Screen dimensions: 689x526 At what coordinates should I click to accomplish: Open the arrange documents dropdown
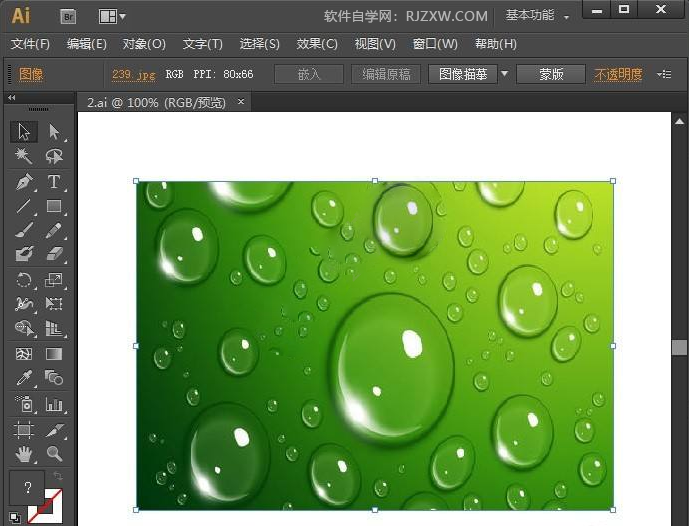pos(112,17)
